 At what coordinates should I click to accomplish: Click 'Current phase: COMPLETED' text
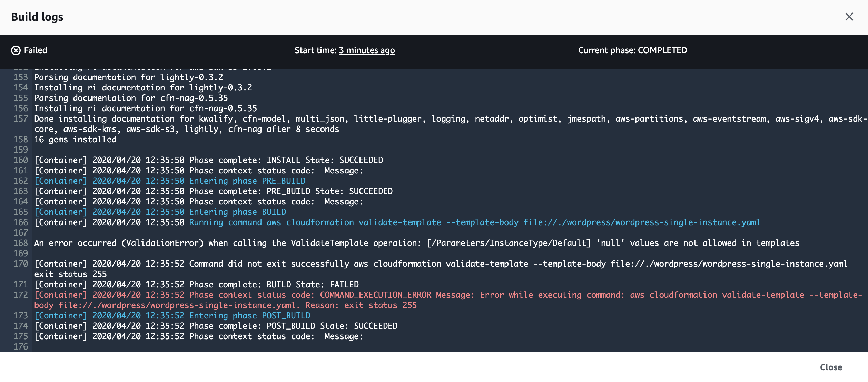[632, 50]
